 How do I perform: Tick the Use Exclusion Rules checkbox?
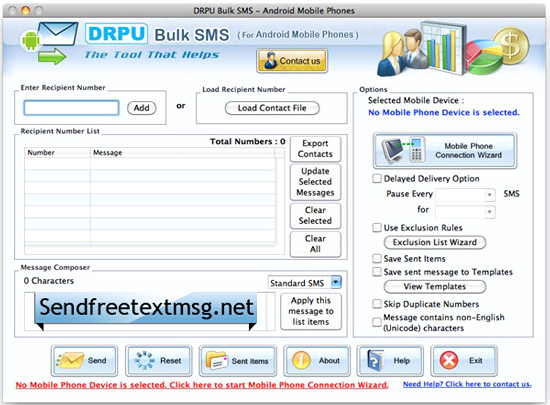pos(377,228)
